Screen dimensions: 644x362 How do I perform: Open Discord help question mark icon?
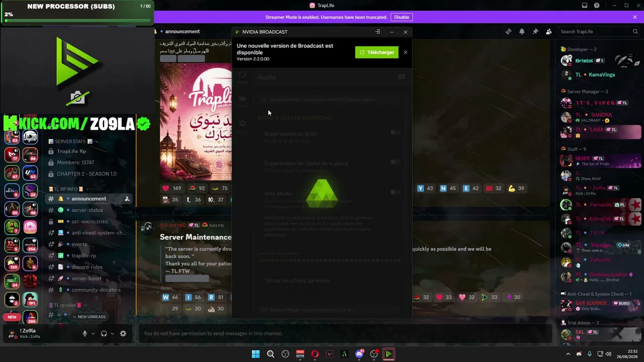pos(597,6)
